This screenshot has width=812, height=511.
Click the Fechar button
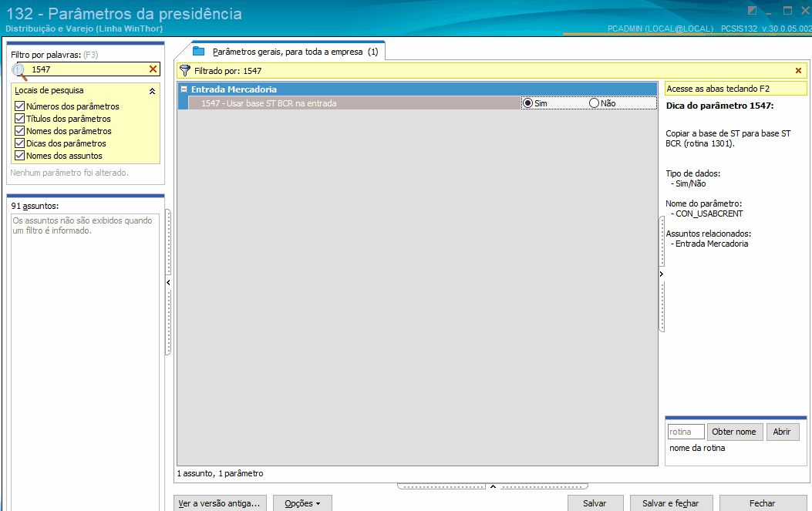click(763, 503)
